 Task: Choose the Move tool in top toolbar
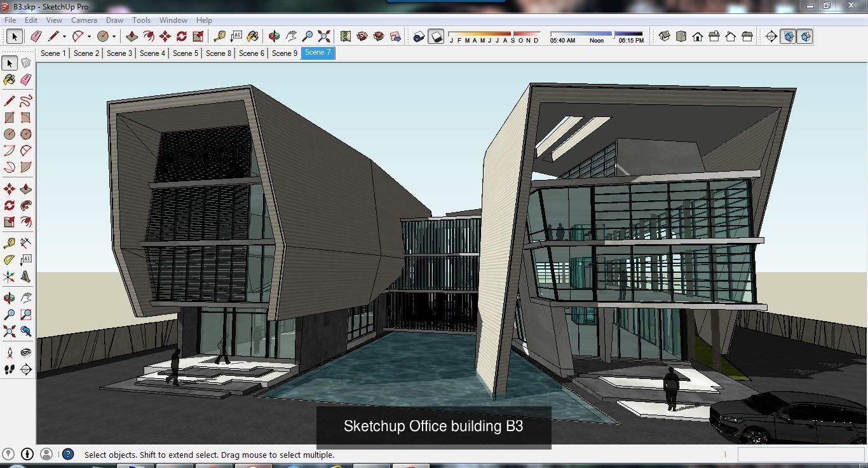(x=165, y=36)
